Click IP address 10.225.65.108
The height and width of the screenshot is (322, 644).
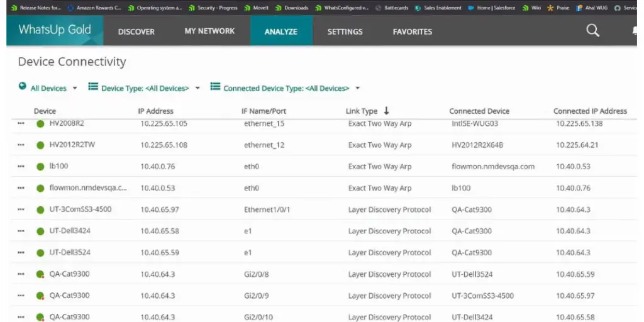pos(164,145)
